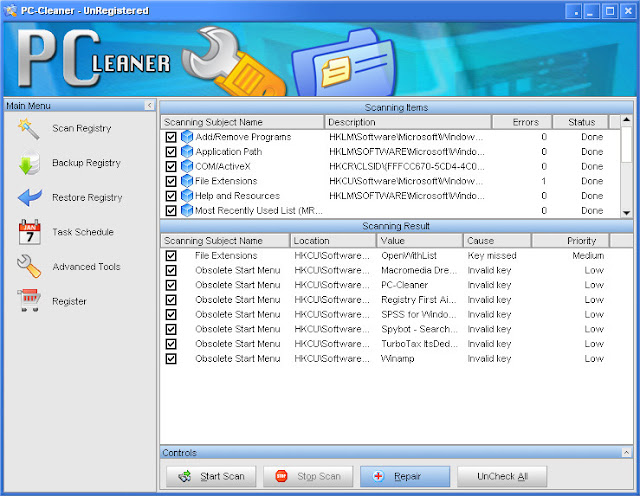
Task: Click the Advanced Tools wrench icon
Action: coord(29,266)
